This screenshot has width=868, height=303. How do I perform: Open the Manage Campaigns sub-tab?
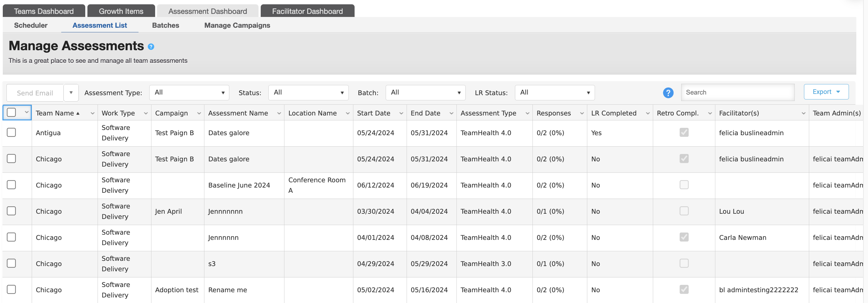click(x=237, y=25)
